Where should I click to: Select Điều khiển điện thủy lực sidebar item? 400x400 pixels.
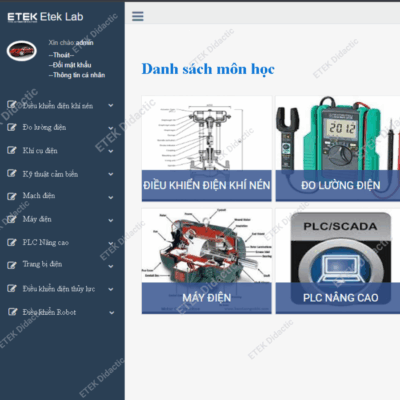59,289
